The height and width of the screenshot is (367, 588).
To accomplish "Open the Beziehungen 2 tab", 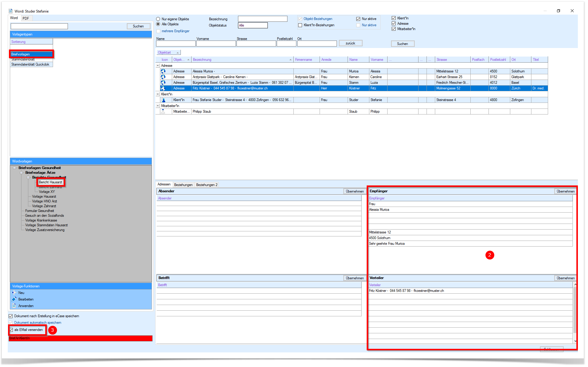I will pyautogui.click(x=207, y=185).
